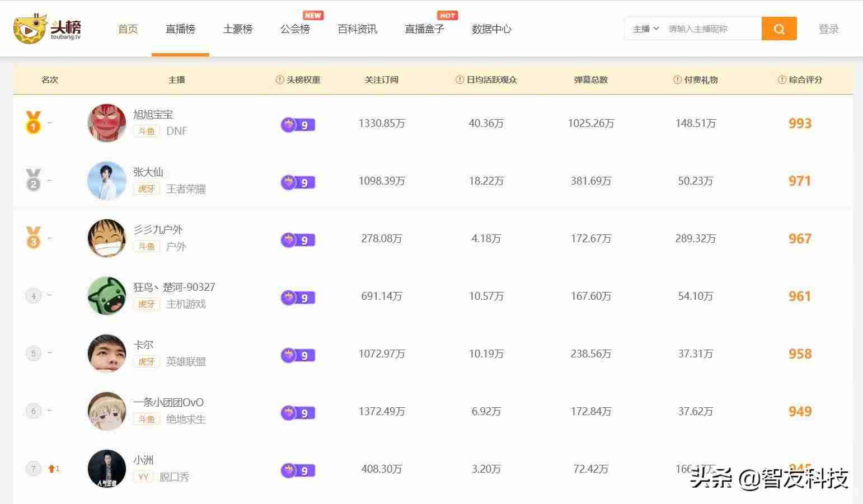This screenshot has height=504, width=863.
Task: Open the 公会榜 tab
Action: pyautogui.click(x=295, y=29)
